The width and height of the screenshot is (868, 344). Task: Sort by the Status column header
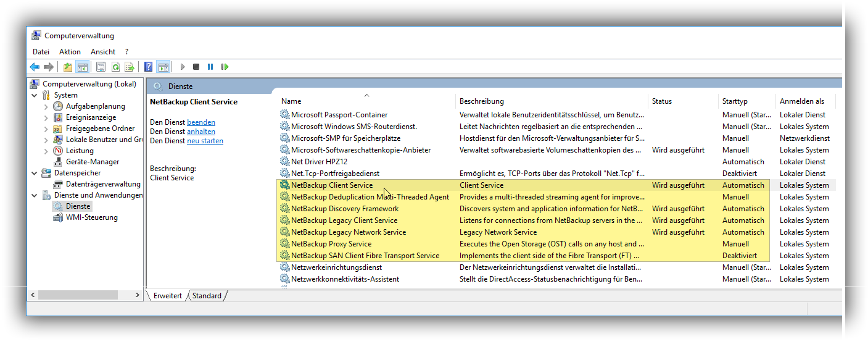click(x=684, y=101)
